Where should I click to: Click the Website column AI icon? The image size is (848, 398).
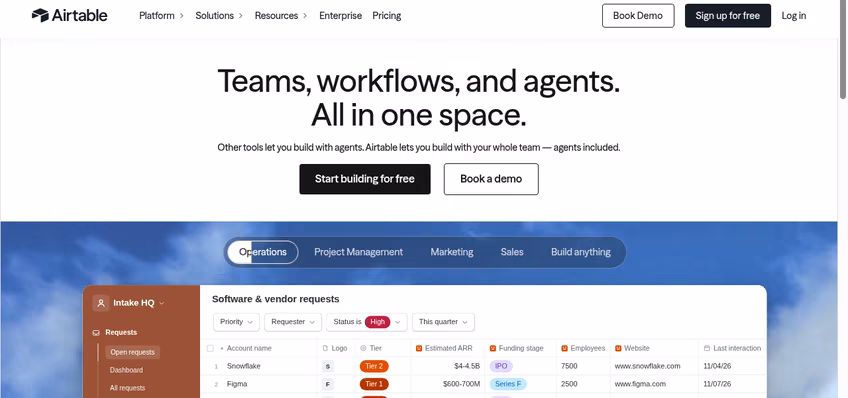(x=618, y=348)
